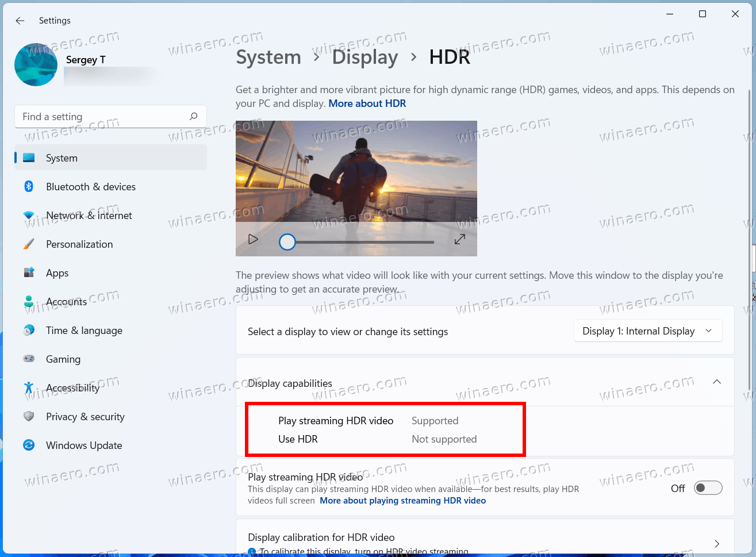The width and height of the screenshot is (756, 557).
Task: Click Sergey T's account avatar
Action: coord(36,64)
